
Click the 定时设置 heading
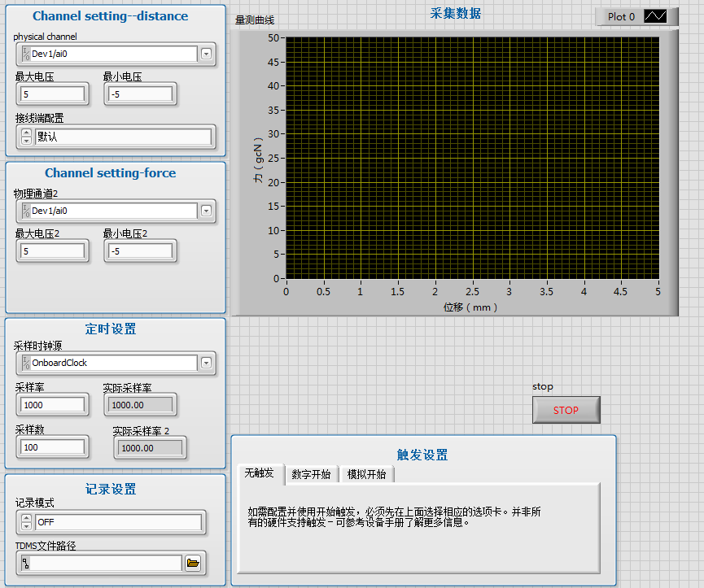pos(111,329)
